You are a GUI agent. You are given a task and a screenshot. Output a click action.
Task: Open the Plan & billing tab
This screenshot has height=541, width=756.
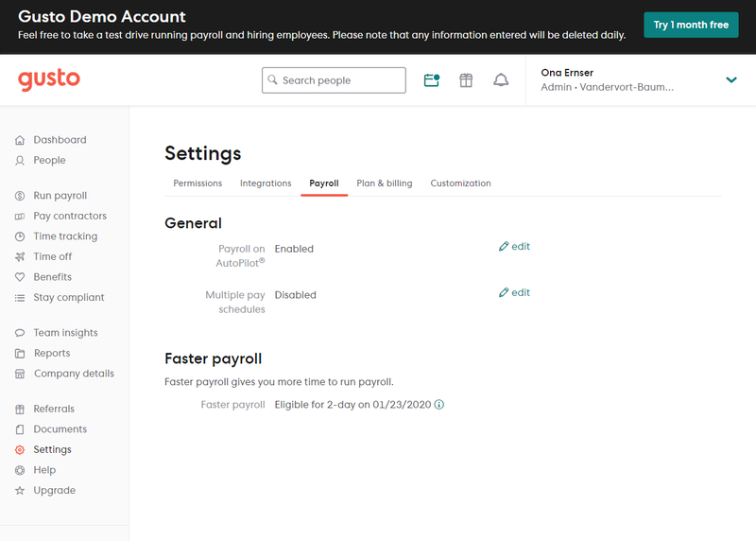pos(385,183)
